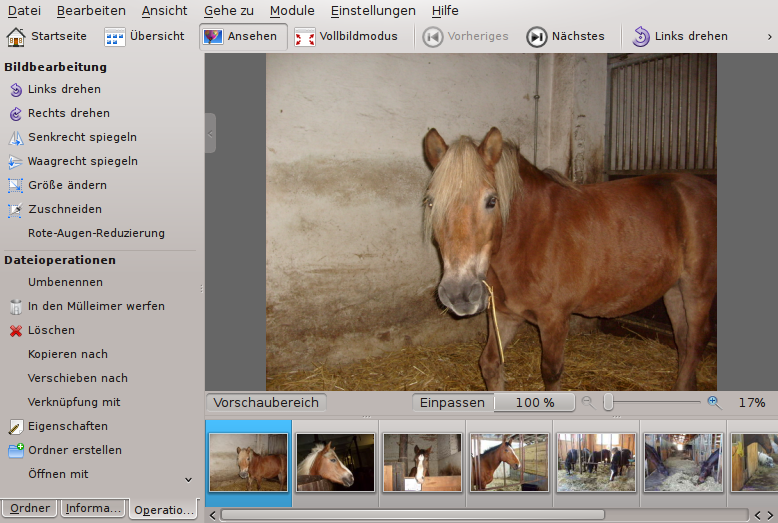Toggle Einpassen zoom-to-fit mode
This screenshot has height=523, width=778.
point(452,402)
